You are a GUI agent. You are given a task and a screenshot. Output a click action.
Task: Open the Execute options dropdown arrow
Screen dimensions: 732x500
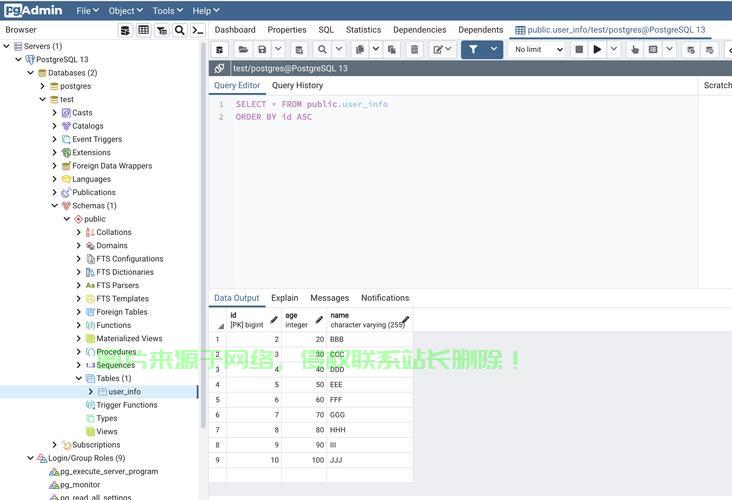614,49
